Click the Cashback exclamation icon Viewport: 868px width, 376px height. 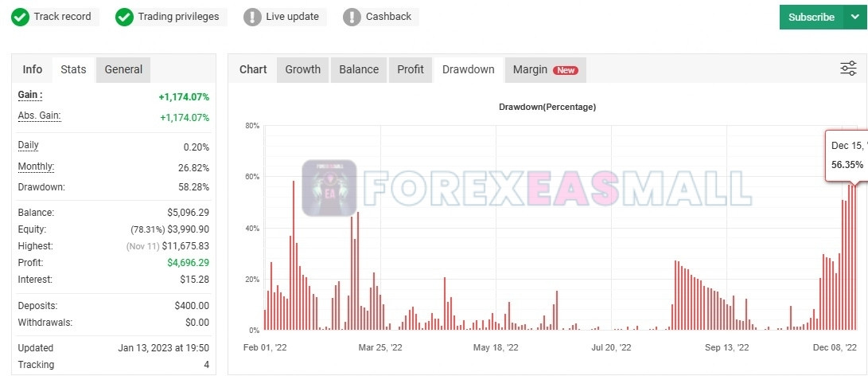click(x=352, y=17)
